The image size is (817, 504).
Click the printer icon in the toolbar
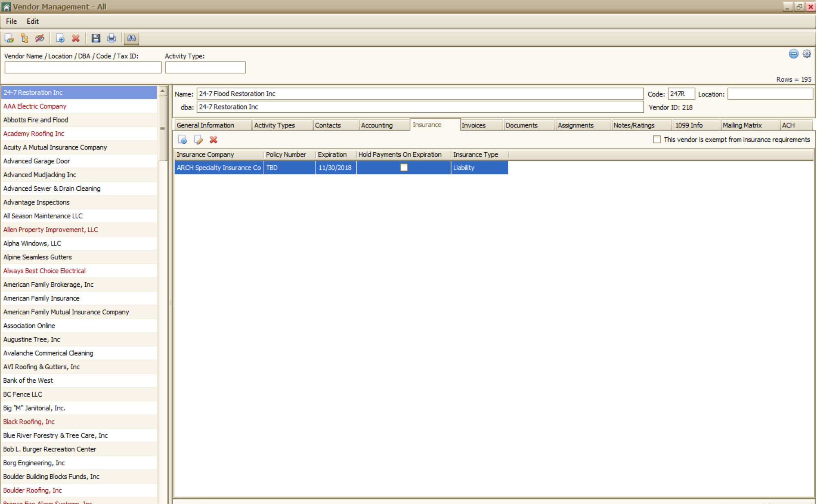point(111,38)
